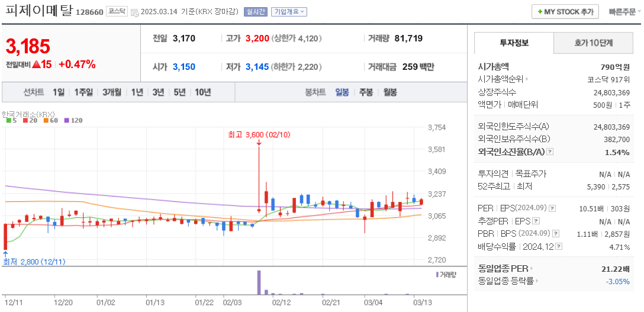644x312 pixels.
Task: Click the 배당수익률 value 4.71%
Action: (x=619, y=247)
